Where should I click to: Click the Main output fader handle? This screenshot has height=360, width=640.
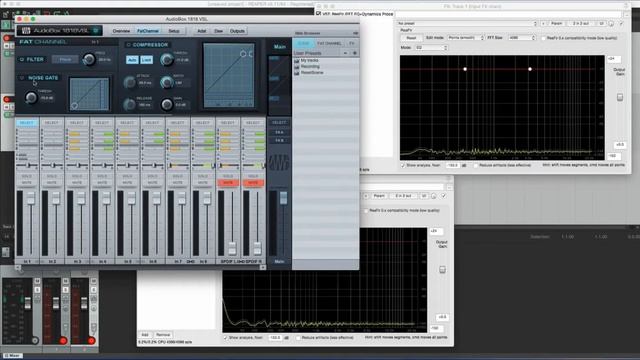tap(283, 198)
